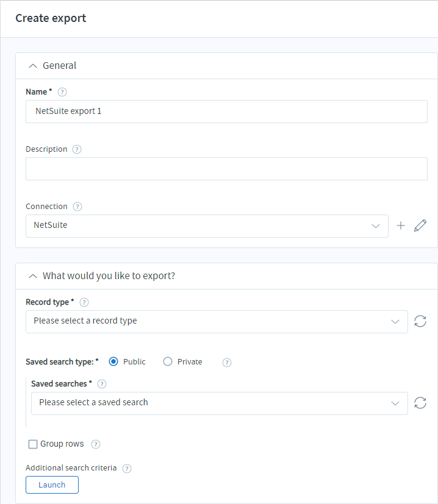Viewport: 438px width, 504px height.
Task: Select the Public saved search type
Action: [x=113, y=361]
